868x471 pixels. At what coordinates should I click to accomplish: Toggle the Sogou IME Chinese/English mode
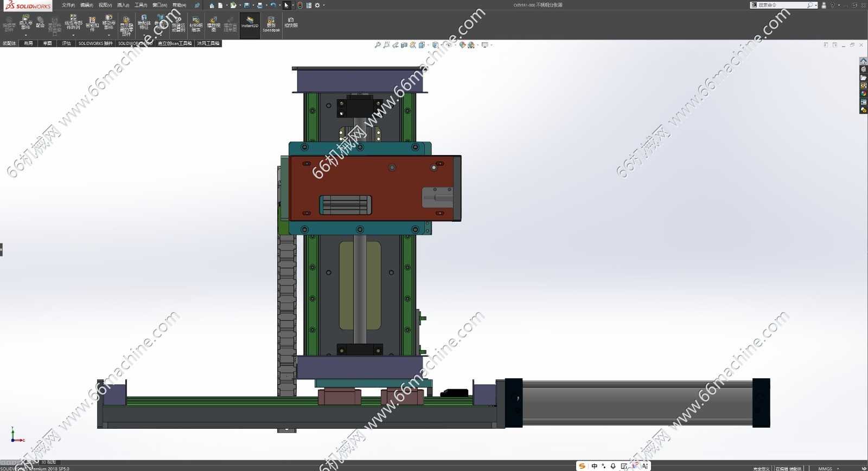coord(594,466)
